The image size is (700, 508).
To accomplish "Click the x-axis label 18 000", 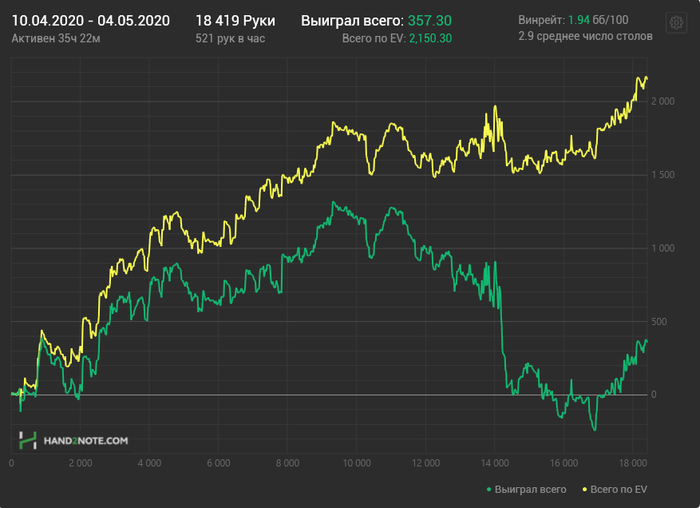I will [633, 463].
